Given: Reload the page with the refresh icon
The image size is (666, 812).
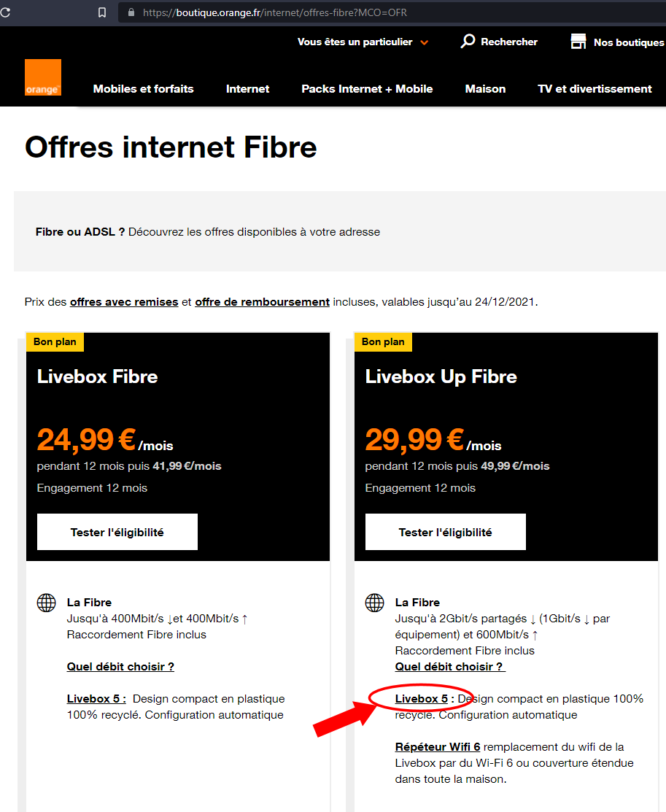Looking at the screenshot, I should [4, 12].
